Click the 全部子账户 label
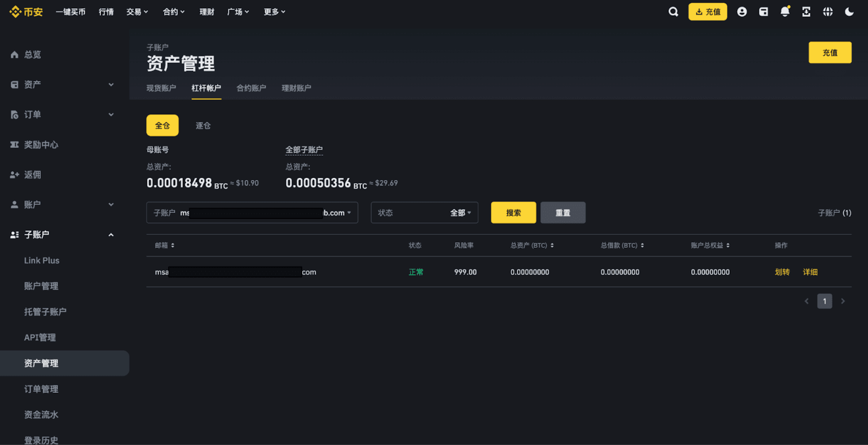The height and width of the screenshot is (445, 868). coord(304,150)
